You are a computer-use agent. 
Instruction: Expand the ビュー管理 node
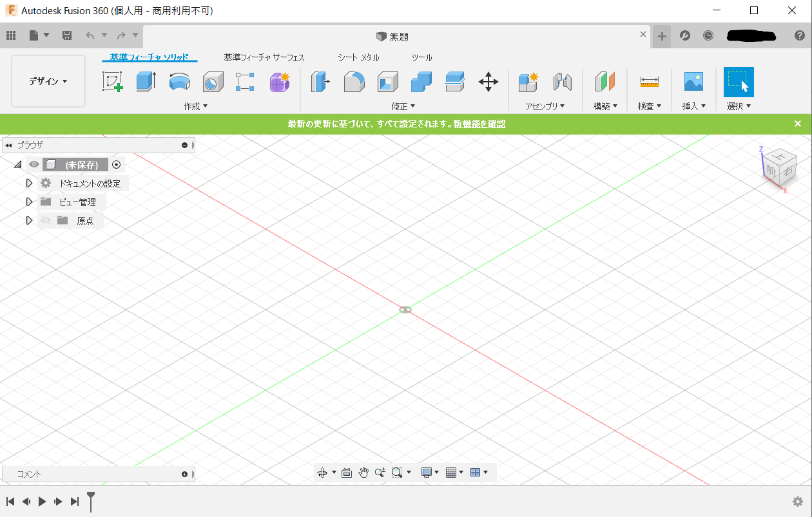[x=29, y=202]
